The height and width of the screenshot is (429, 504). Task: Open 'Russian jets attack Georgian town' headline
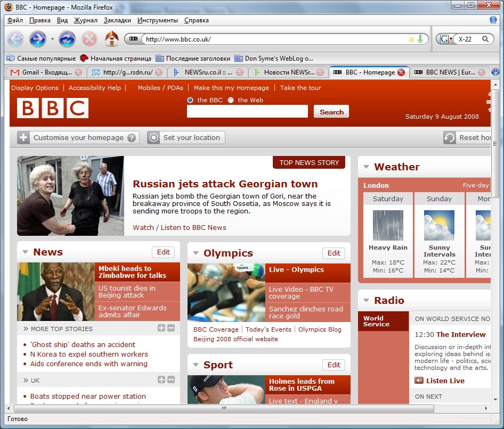pos(225,184)
